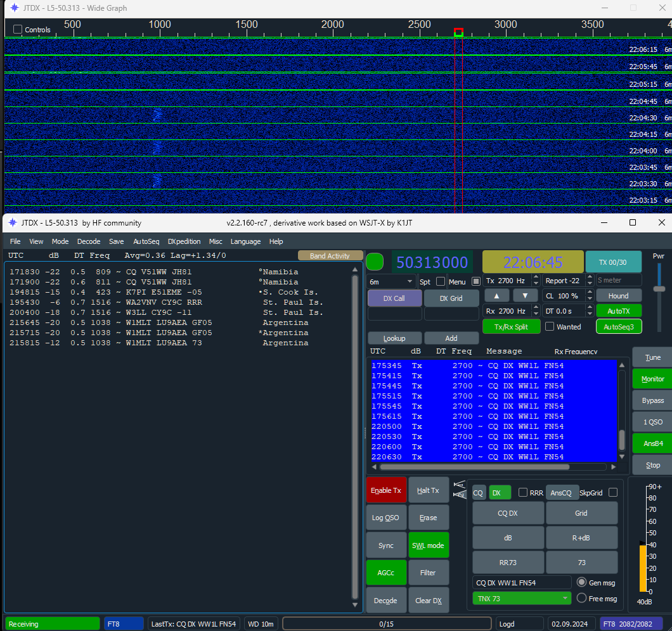Click the RR73 message button

tap(508, 562)
